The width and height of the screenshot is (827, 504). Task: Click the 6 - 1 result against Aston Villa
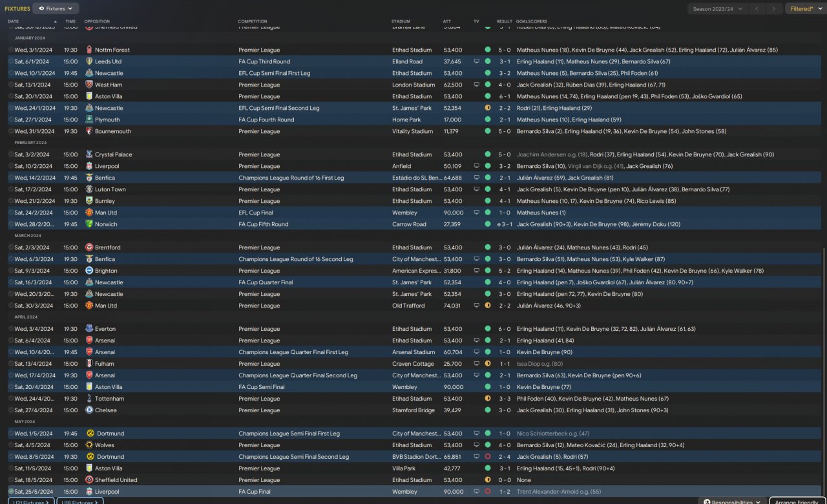pyautogui.click(x=505, y=96)
